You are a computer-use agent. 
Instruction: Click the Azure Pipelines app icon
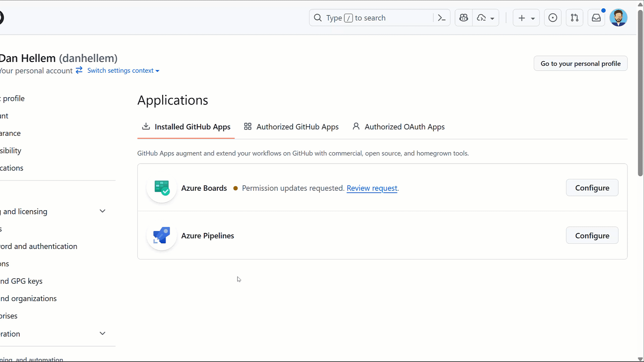(162, 235)
